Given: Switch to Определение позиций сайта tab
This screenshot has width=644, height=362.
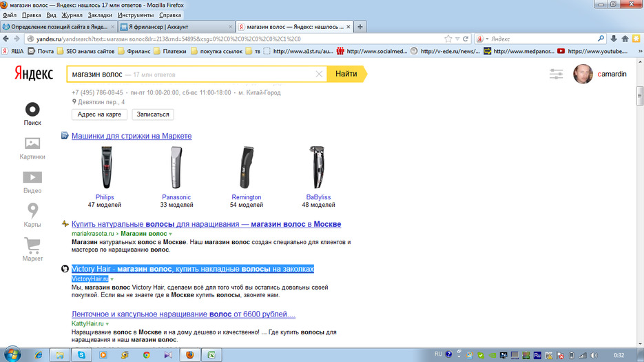Looking at the screenshot, I should click(x=59, y=27).
